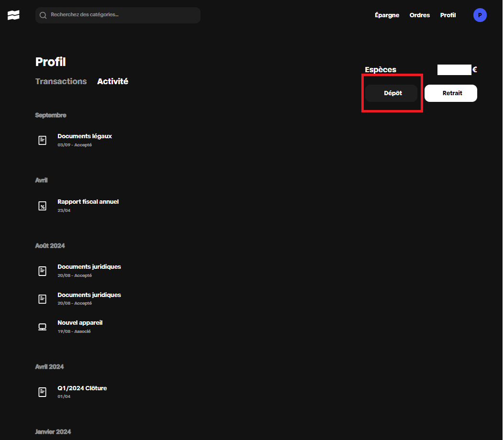Click the percent icon for Rapport fiscal annuel
Image resolution: width=504 pixels, height=440 pixels.
coord(43,206)
